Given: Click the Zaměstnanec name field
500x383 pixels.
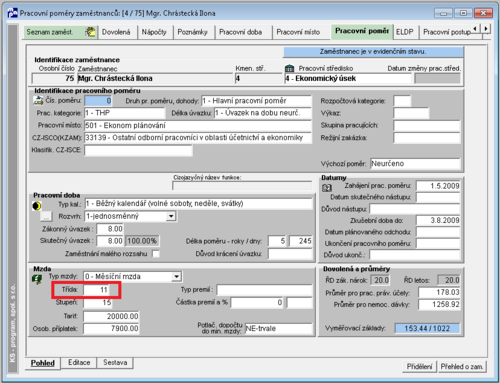Looking at the screenshot, I should tap(155, 79).
